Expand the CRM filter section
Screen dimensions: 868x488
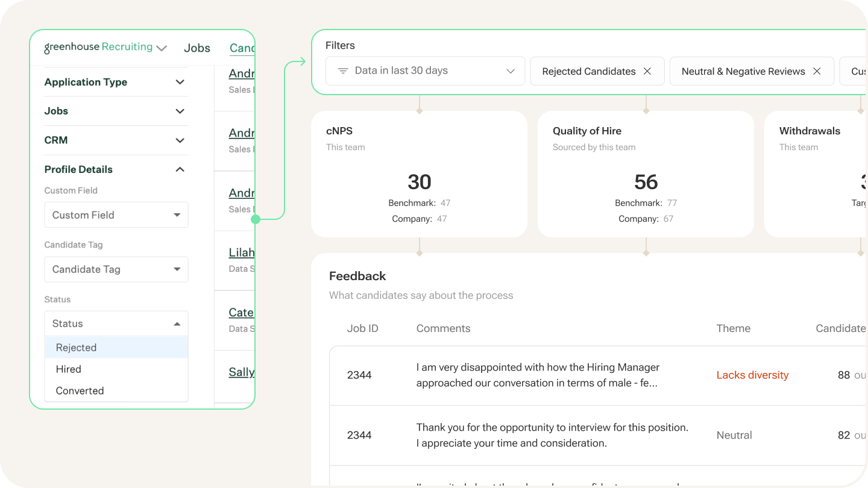click(180, 140)
